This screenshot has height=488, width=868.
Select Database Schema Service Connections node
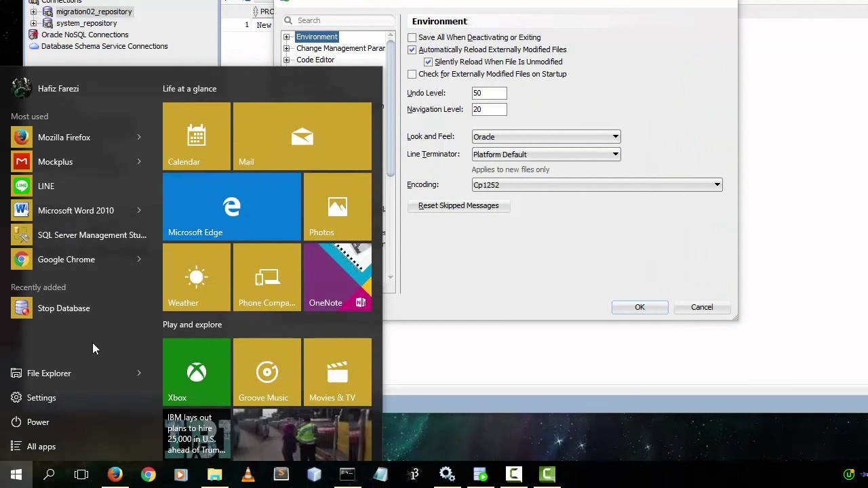tap(104, 46)
